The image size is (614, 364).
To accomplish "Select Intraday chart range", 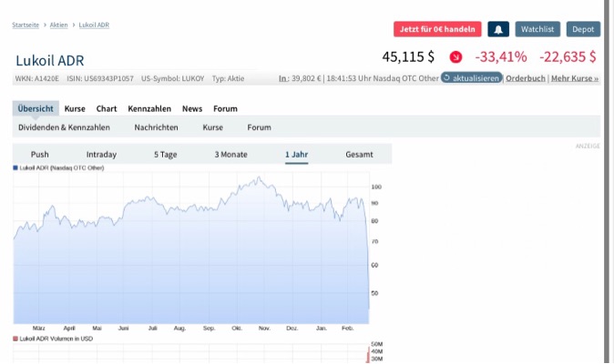I will pyautogui.click(x=101, y=155).
